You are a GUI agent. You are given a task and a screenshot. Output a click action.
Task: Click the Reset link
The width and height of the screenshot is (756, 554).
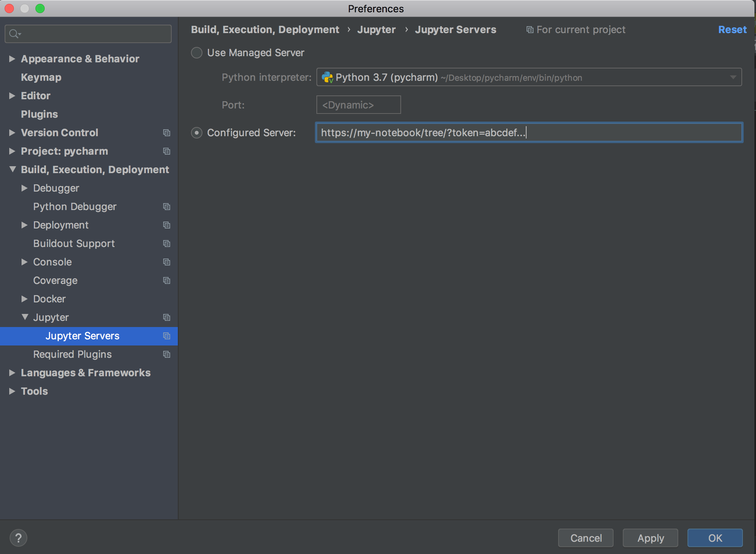(732, 30)
